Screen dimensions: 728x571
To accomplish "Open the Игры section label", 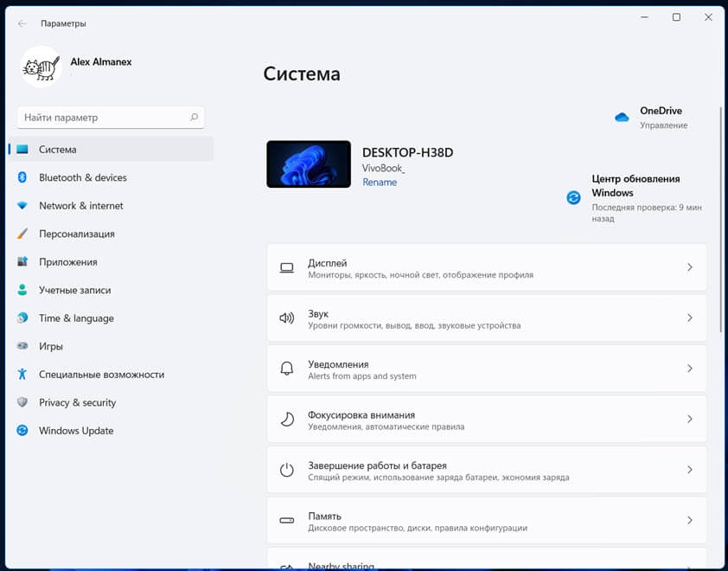I will [51, 347].
